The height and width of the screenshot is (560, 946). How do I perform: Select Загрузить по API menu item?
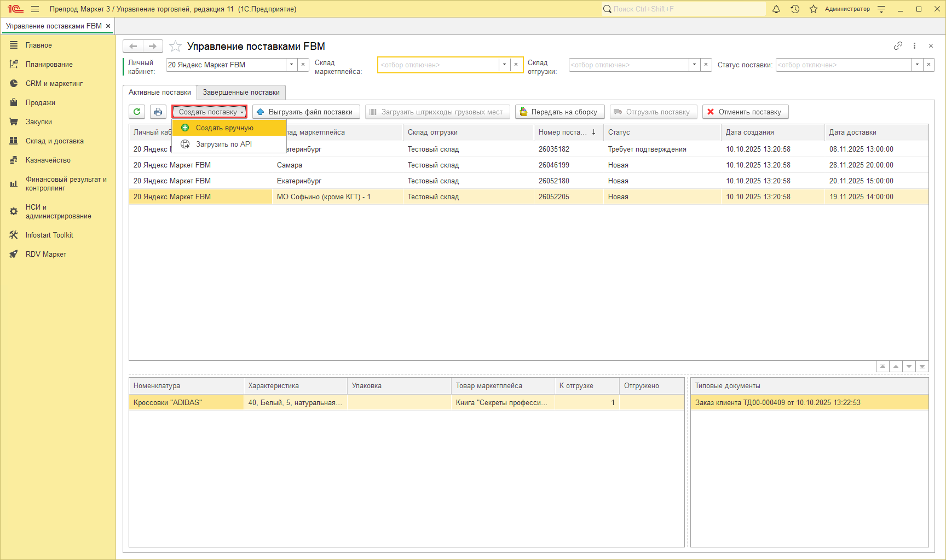tap(223, 144)
